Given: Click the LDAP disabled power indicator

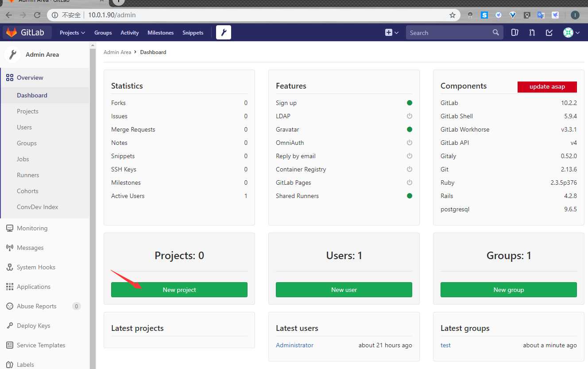Looking at the screenshot, I should pos(410,116).
